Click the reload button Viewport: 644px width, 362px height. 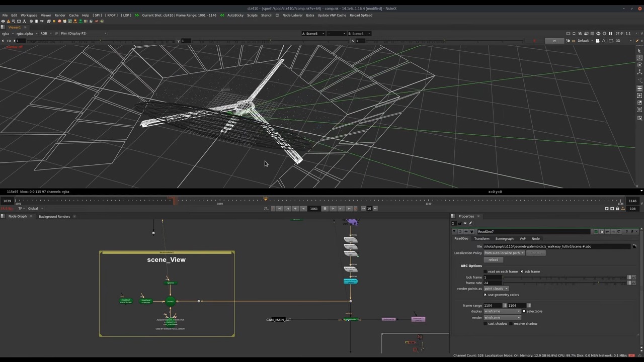tap(493, 260)
